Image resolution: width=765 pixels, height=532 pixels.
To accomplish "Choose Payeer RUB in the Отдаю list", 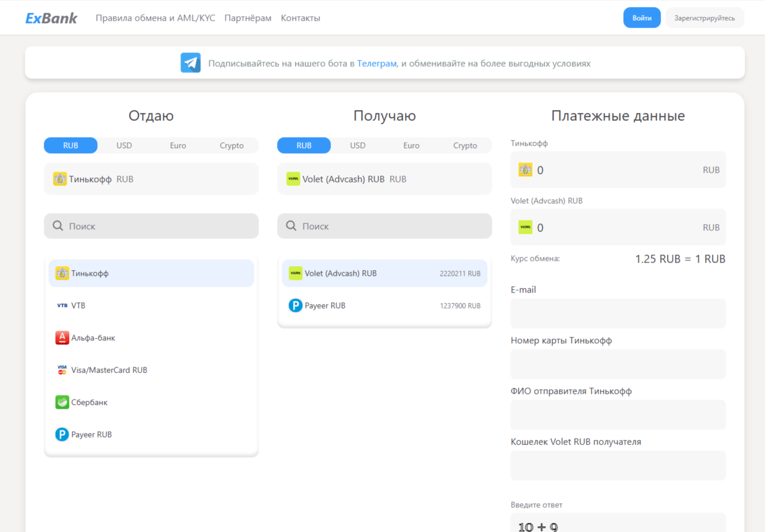I will [152, 435].
